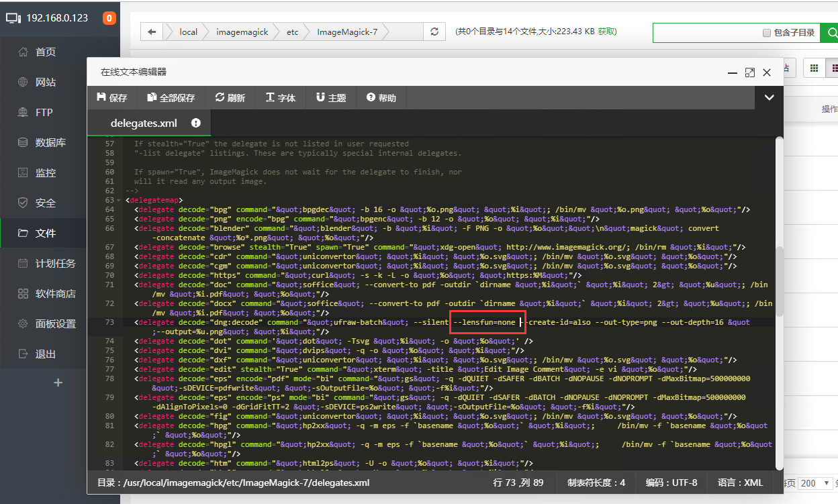Fold the delegatemap tag at line 63
This screenshot has height=504, width=838.
point(119,201)
